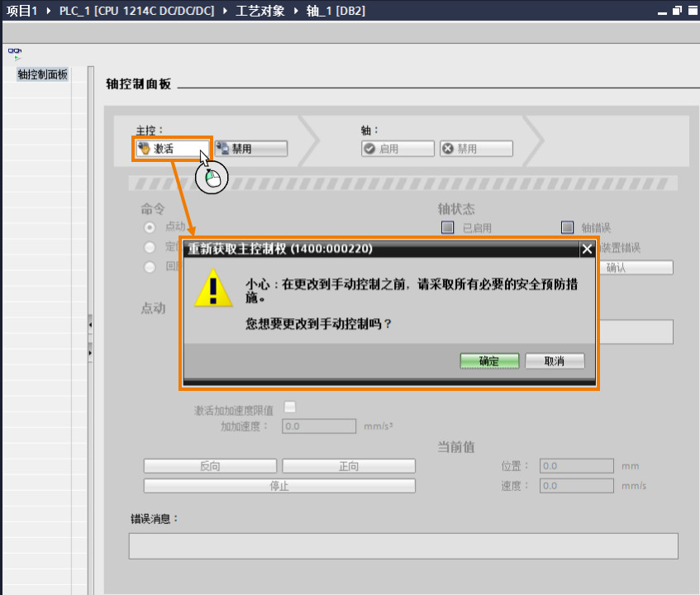
Task: Click the axis 启用 button
Action: coord(398,149)
